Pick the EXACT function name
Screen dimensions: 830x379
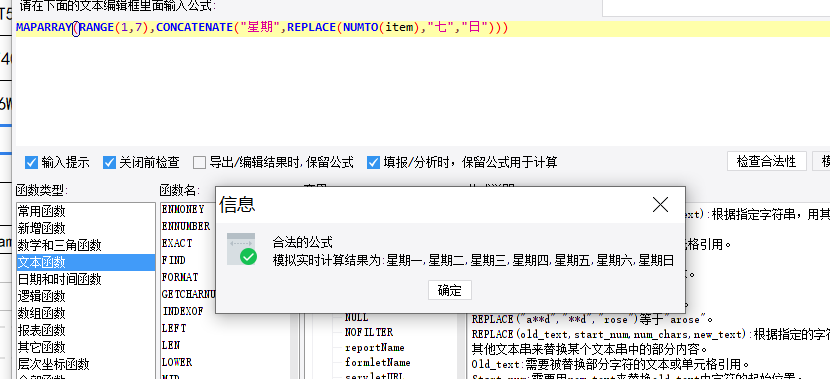[177, 243]
